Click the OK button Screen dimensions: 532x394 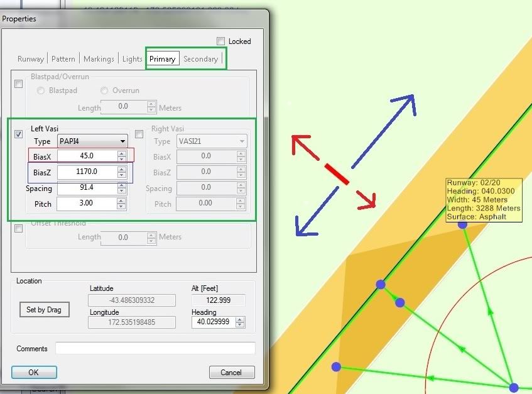point(34,372)
